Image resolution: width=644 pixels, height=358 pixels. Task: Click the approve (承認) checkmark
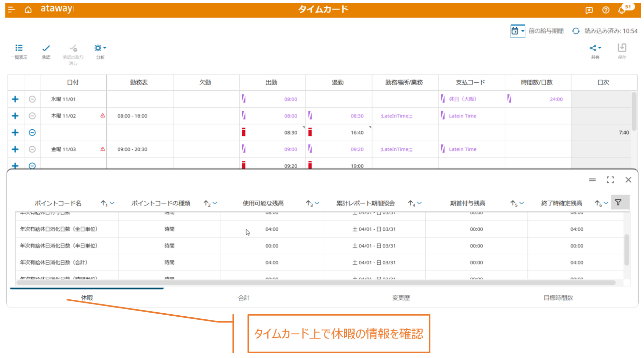(46, 48)
